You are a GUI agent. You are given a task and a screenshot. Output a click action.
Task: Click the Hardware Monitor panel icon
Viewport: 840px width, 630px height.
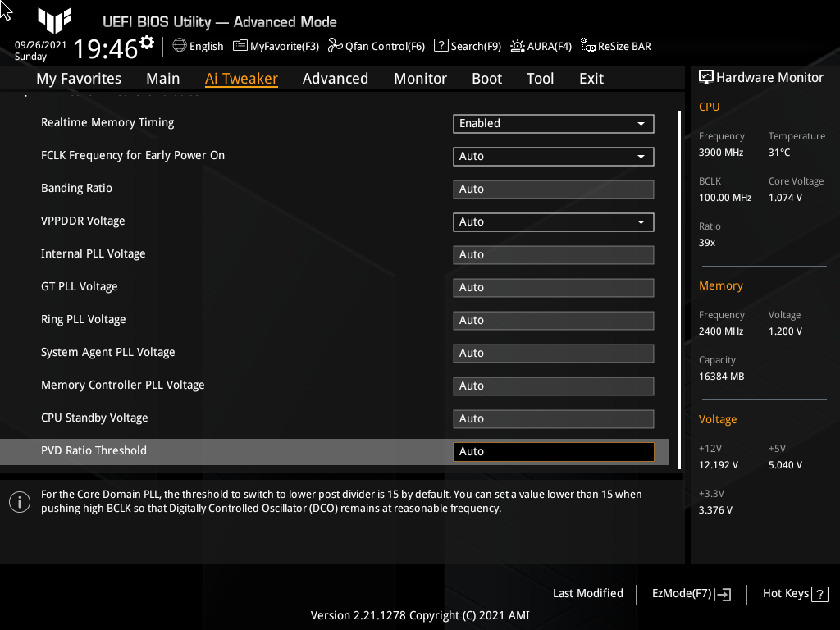coord(706,77)
